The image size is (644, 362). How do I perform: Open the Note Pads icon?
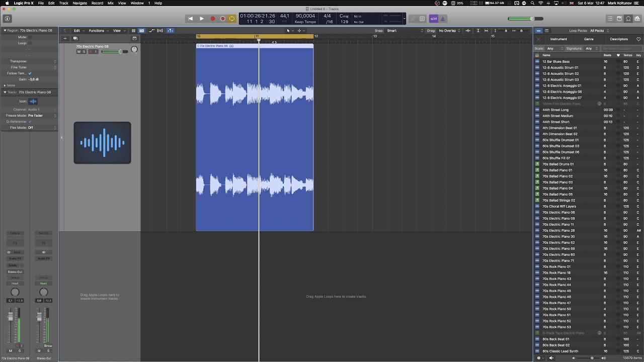(x=619, y=19)
